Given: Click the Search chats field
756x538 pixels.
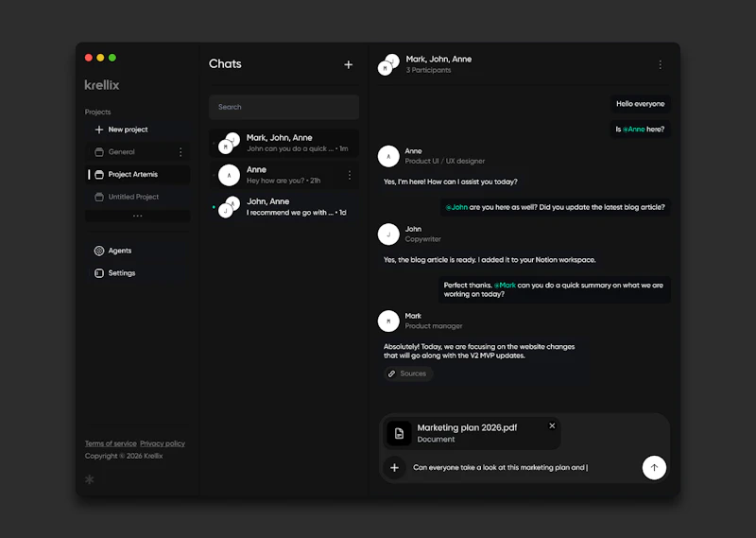Looking at the screenshot, I should [284, 107].
